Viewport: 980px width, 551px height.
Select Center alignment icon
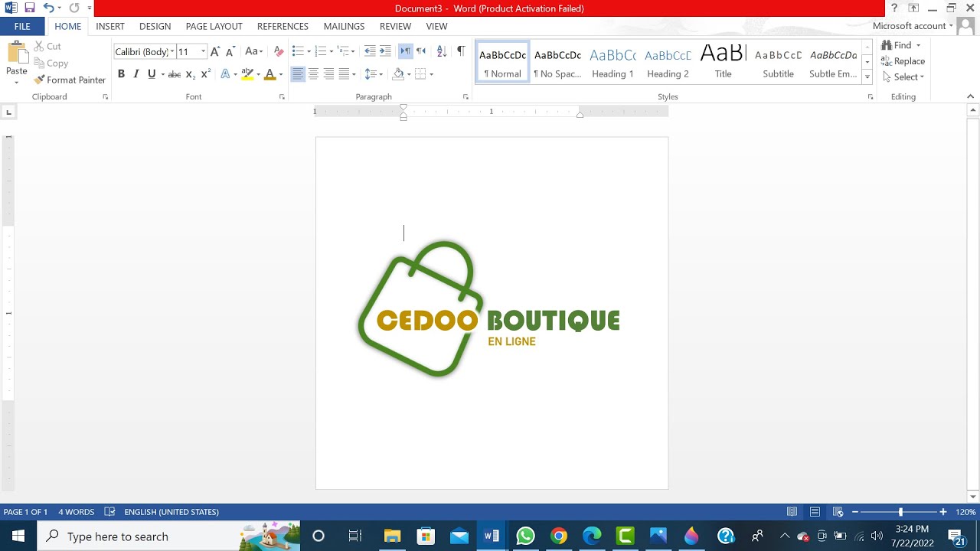pyautogui.click(x=313, y=74)
